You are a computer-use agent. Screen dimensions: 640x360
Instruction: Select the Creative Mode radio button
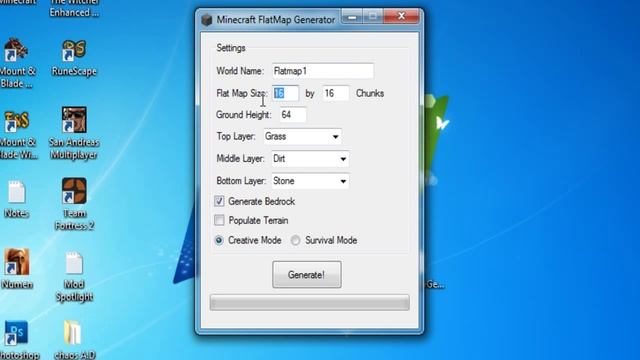[219, 240]
